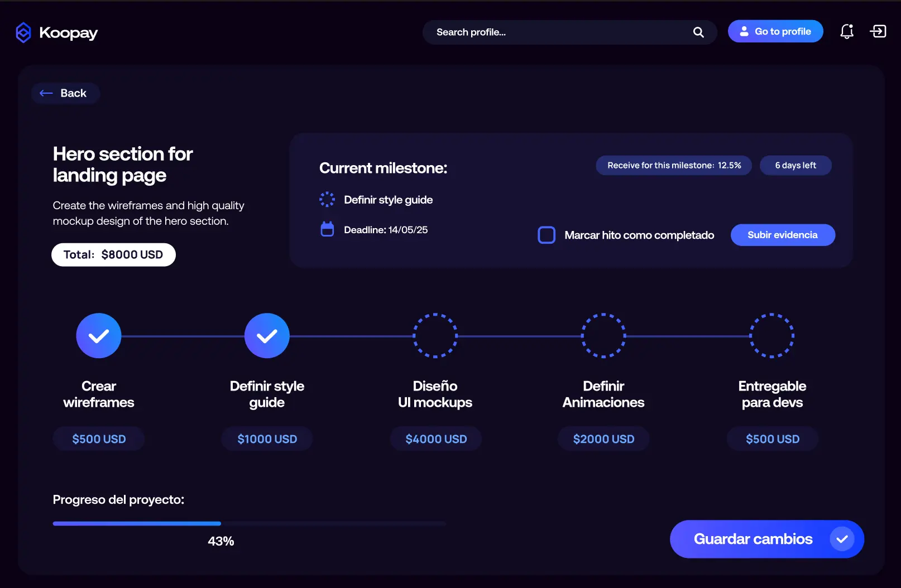
Task: Click the dotted milestone icon beside Definir style guide
Action: pos(327,199)
